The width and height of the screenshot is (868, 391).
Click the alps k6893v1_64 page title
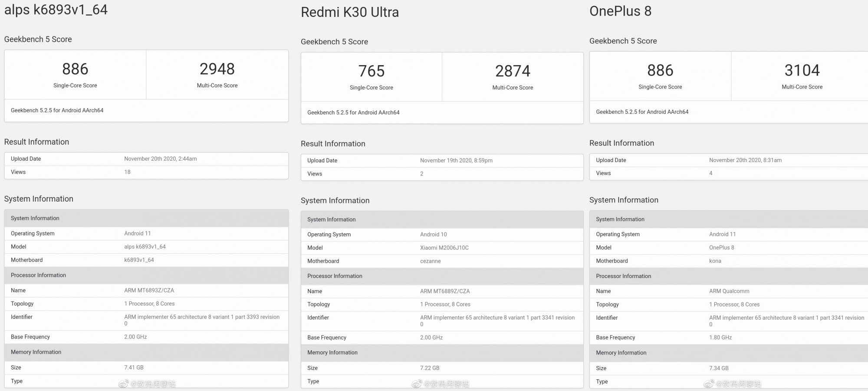pyautogui.click(x=56, y=10)
